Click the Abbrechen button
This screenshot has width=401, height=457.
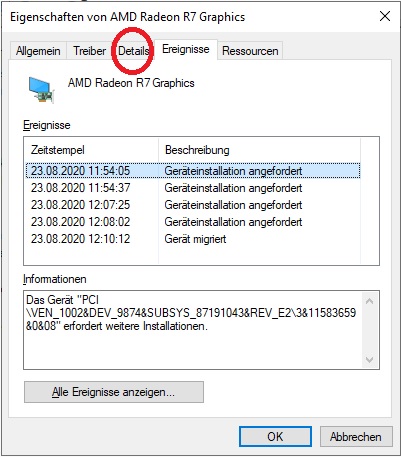(356, 436)
